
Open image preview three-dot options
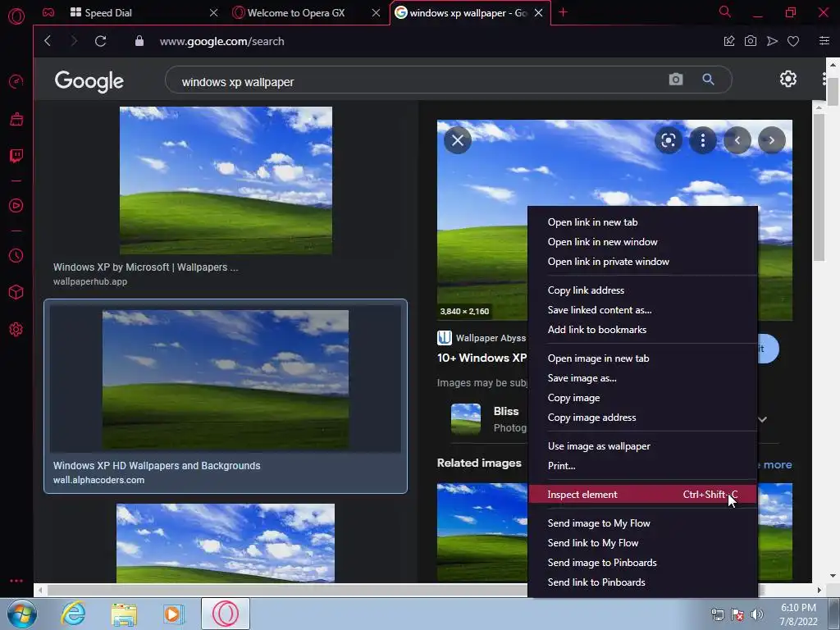(x=703, y=140)
